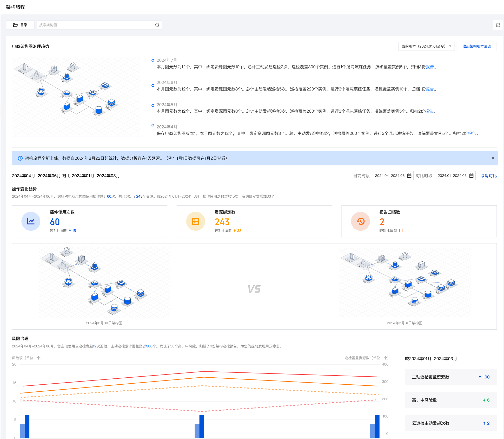This screenshot has height=439, width=504.
Task: Click calendar icon in 对比时段 field
Action: 471,176
